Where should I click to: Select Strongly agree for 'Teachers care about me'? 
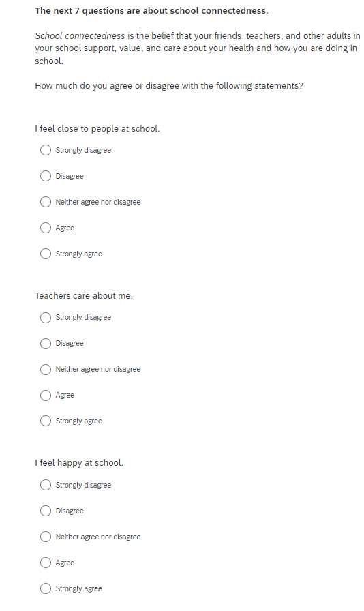[x=46, y=421]
